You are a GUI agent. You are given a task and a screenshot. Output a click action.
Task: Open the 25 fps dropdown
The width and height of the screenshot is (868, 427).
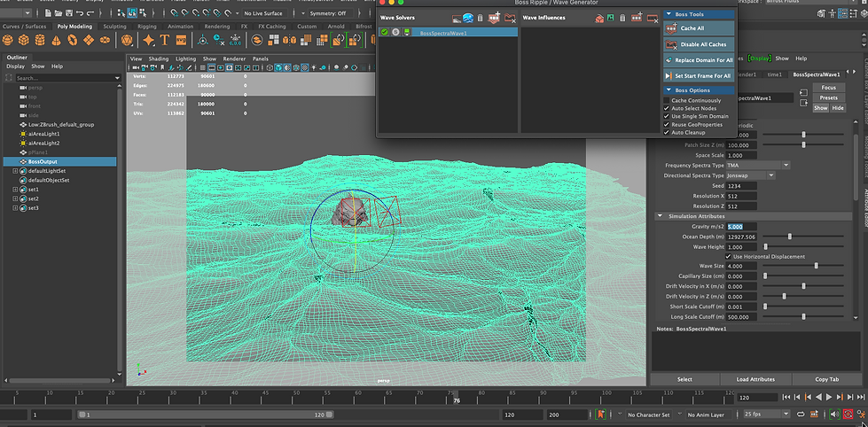click(767, 415)
